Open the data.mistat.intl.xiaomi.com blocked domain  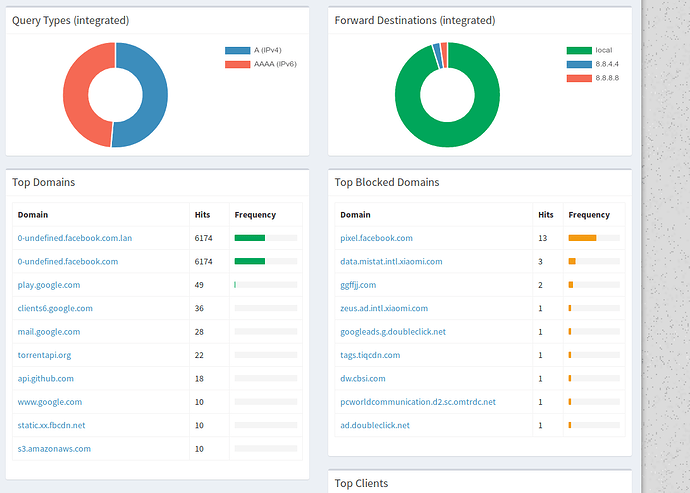(391, 261)
